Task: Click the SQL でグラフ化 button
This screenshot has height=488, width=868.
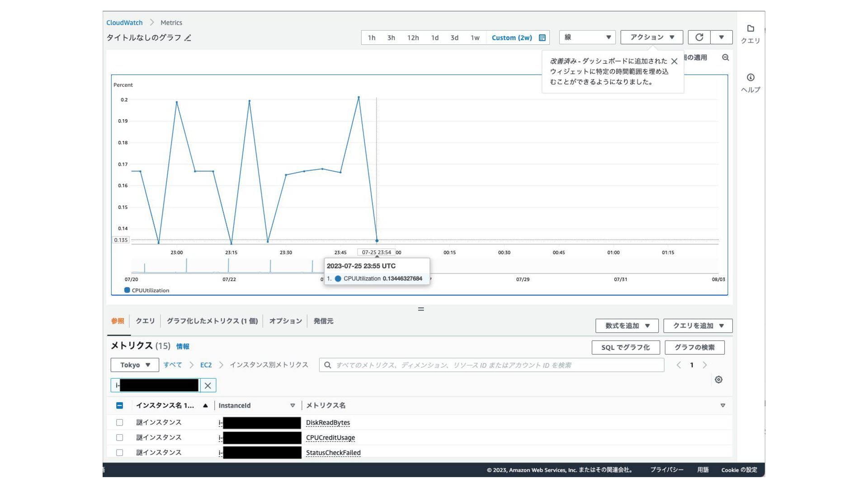Action: click(x=625, y=347)
